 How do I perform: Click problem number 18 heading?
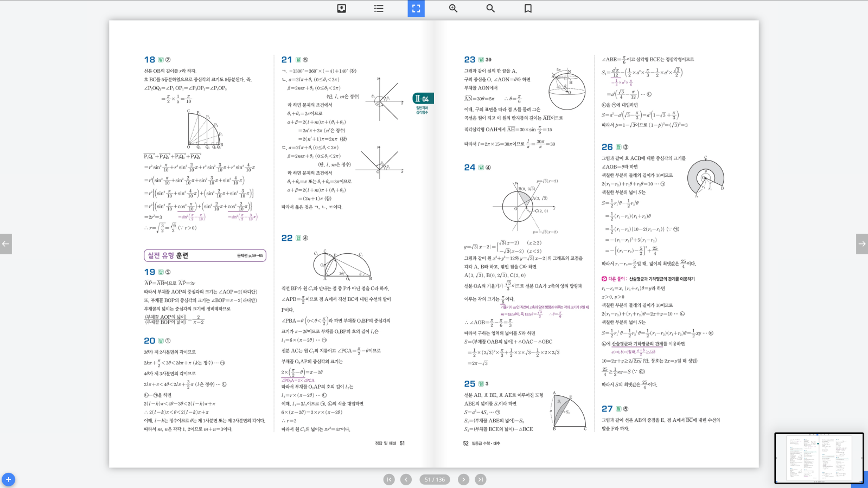tap(149, 60)
